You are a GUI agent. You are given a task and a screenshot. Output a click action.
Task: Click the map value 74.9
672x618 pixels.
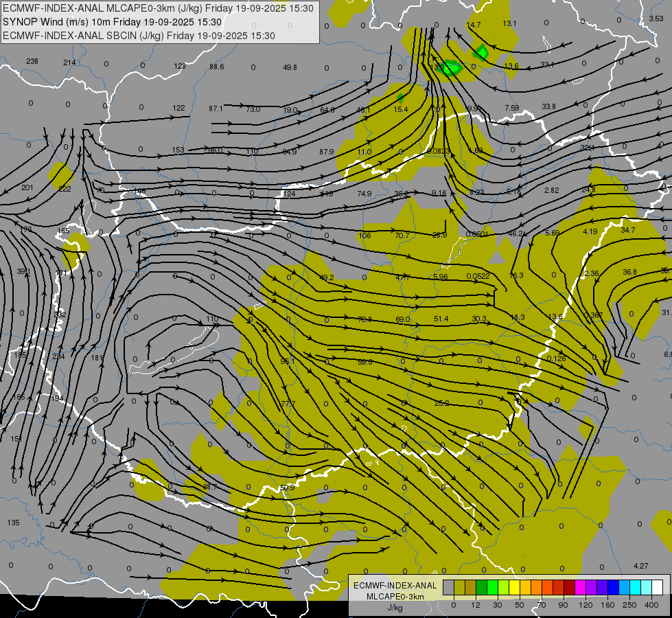point(364,194)
